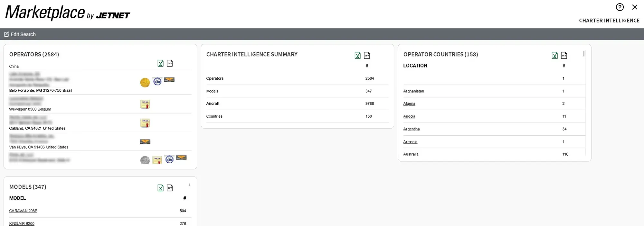Export Charter Intelligence Summary to Excel
The image size is (644, 226).
[x=357, y=56]
